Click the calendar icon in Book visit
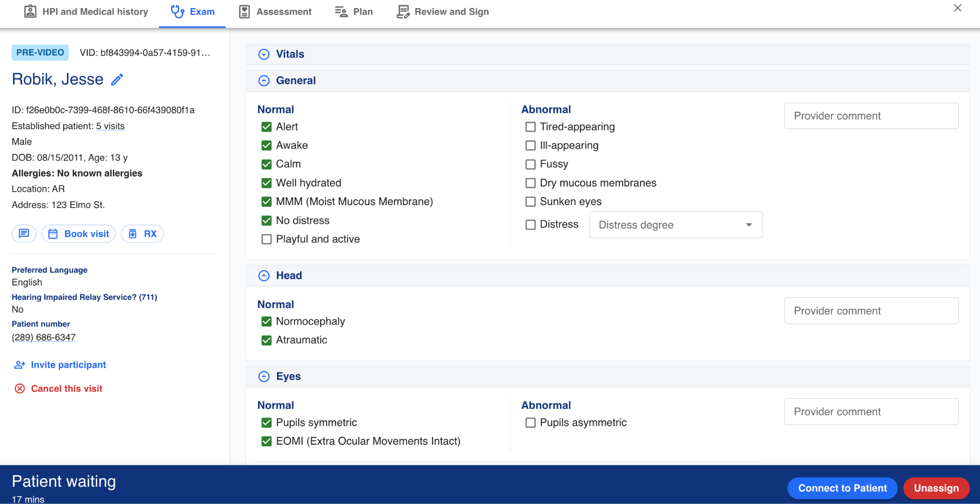This screenshot has width=980, height=504. (53, 234)
